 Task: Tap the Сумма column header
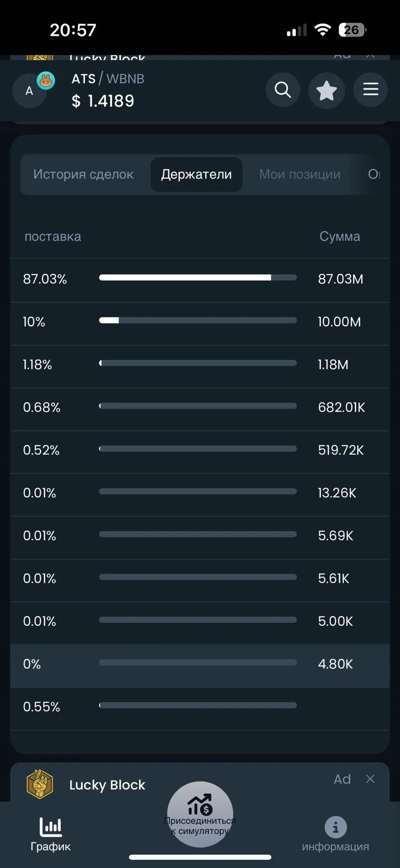tap(340, 236)
